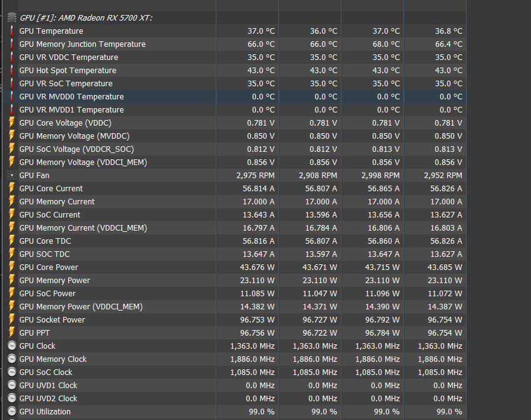Click lightning icon for GPU PPT
This screenshot has height=420, width=531.
[12, 333]
